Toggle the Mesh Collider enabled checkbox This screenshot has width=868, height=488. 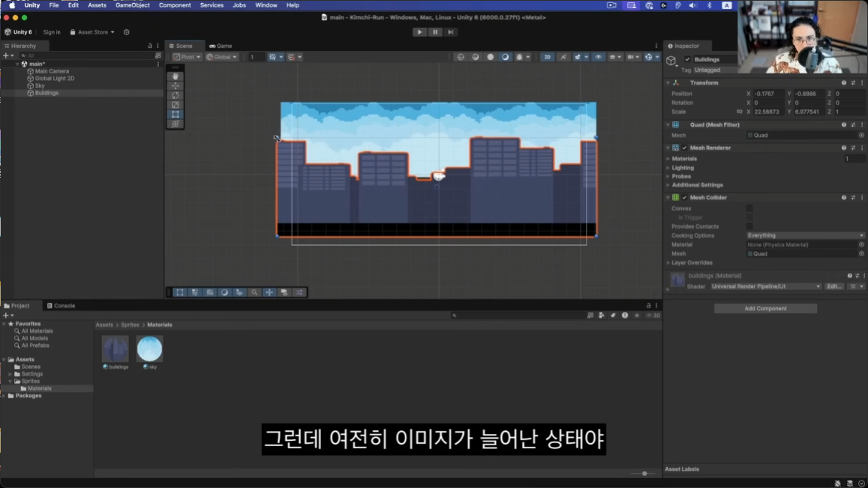(x=685, y=198)
